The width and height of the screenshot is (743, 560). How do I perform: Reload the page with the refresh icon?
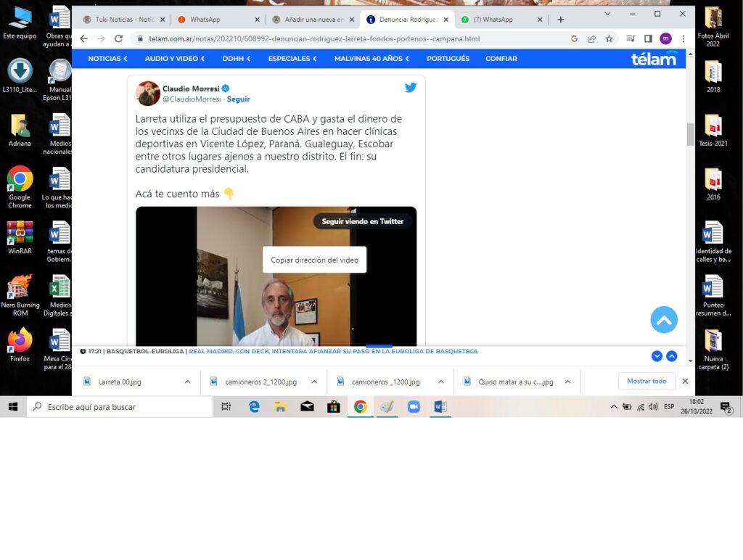point(119,38)
